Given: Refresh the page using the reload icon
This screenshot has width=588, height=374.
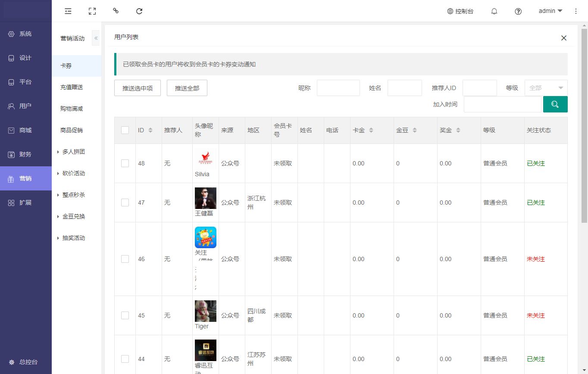Looking at the screenshot, I should tap(139, 11).
